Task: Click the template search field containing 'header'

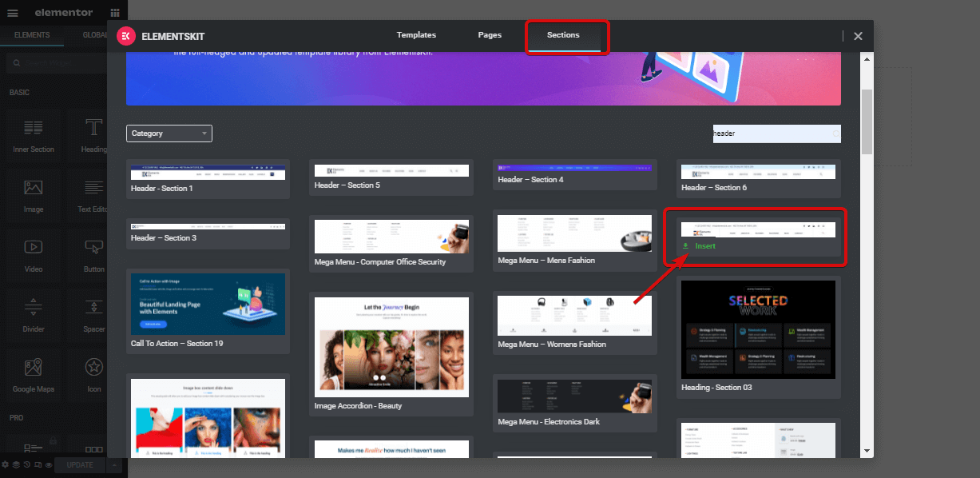Action: tap(776, 133)
